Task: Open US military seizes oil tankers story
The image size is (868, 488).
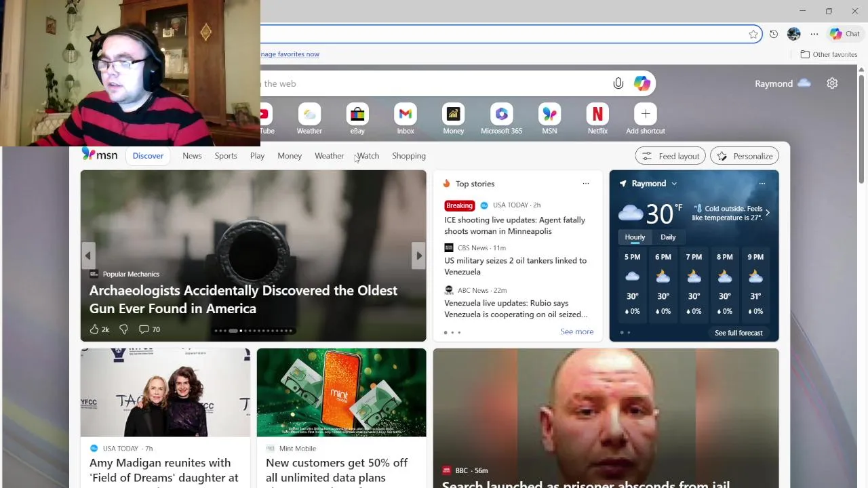Action: [x=515, y=266]
